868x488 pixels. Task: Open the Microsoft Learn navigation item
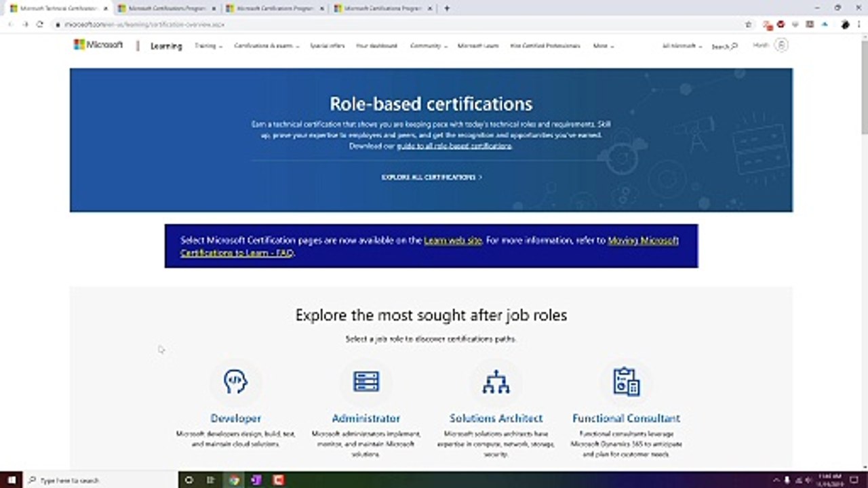(x=478, y=46)
